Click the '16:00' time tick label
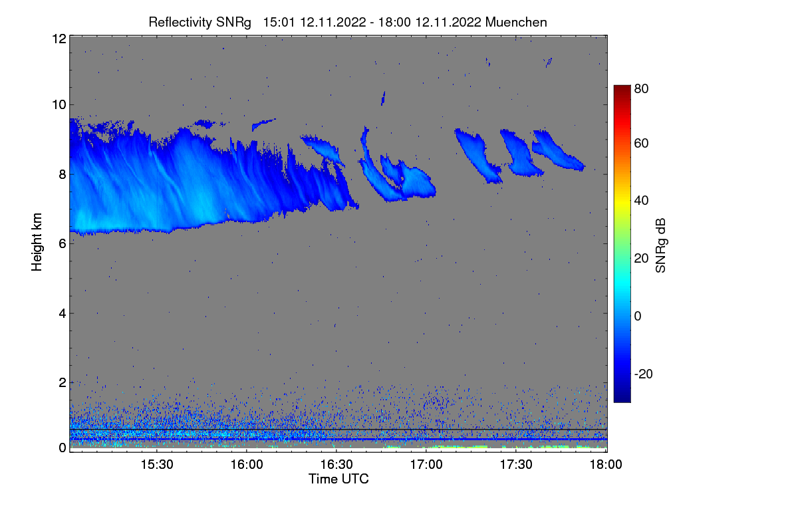This screenshot has height=532, width=798. click(247, 465)
